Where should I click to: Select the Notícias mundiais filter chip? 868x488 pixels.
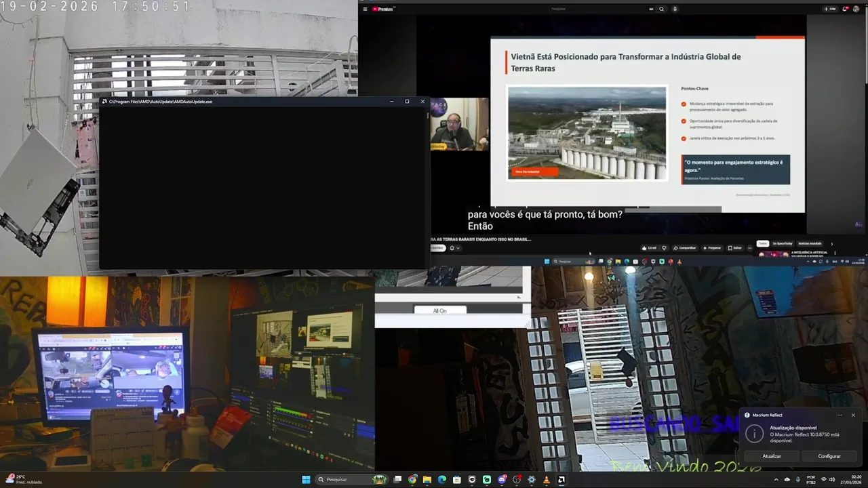(810, 243)
